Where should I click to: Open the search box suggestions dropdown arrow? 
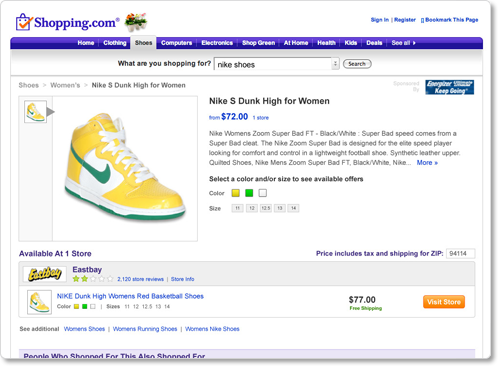pos(335,63)
